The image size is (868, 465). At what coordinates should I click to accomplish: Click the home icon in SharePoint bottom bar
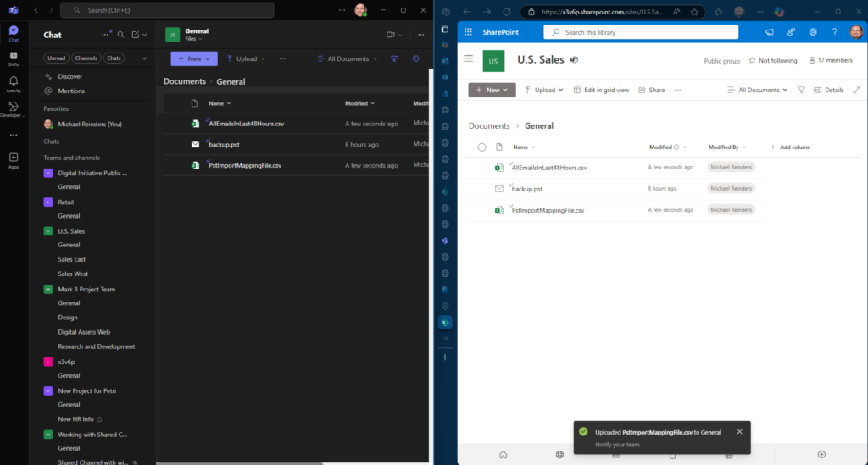coord(504,455)
